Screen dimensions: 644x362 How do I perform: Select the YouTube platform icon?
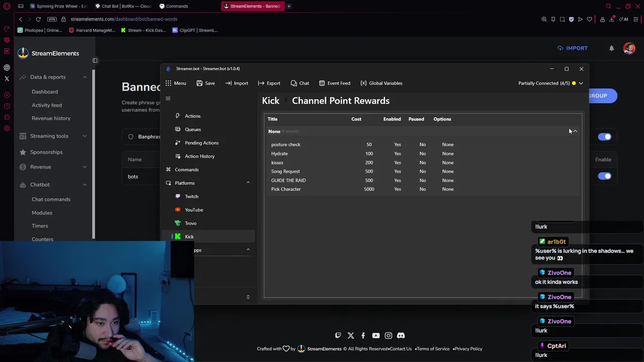click(x=178, y=210)
